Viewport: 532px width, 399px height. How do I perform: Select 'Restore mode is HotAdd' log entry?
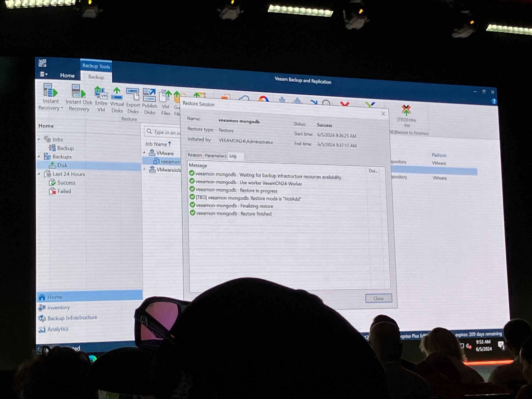coord(245,198)
